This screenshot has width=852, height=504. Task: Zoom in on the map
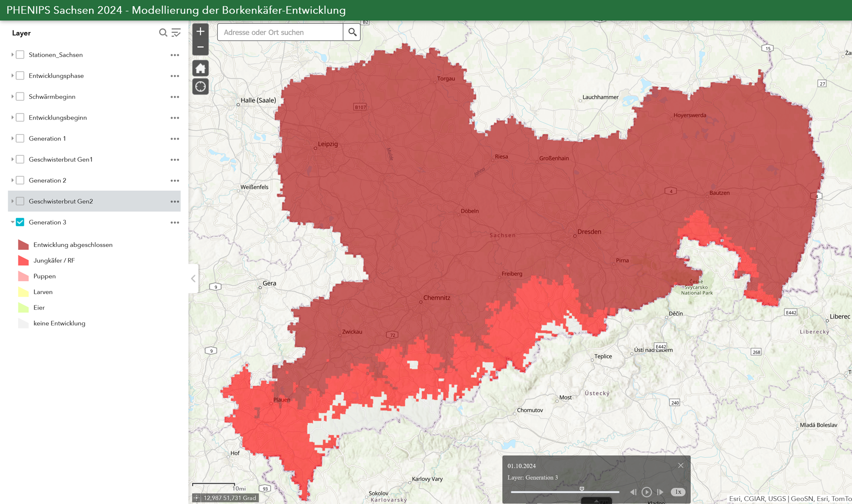(200, 31)
